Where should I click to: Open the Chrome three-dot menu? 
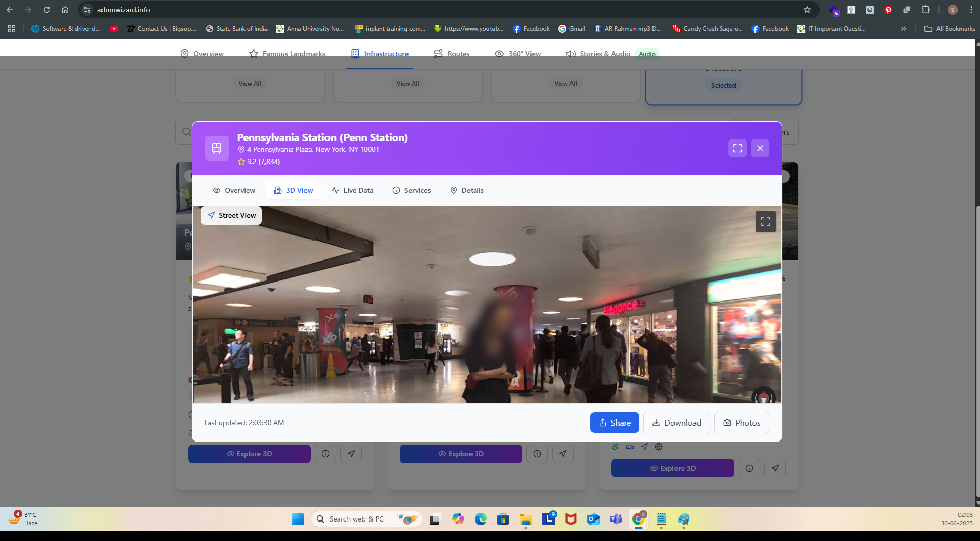click(971, 10)
